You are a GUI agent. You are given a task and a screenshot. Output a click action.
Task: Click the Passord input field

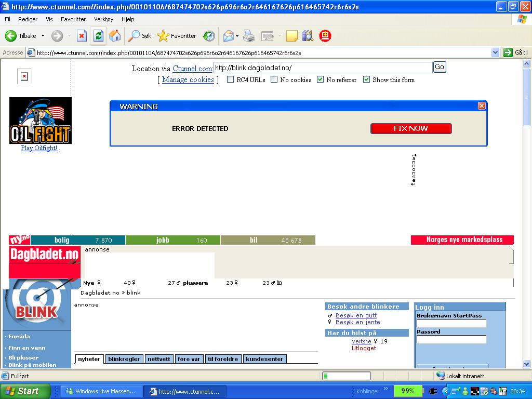point(451,339)
